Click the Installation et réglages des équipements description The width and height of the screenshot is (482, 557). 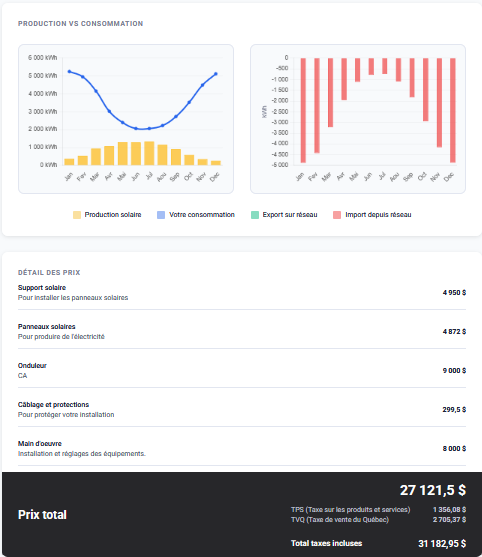click(82, 454)
